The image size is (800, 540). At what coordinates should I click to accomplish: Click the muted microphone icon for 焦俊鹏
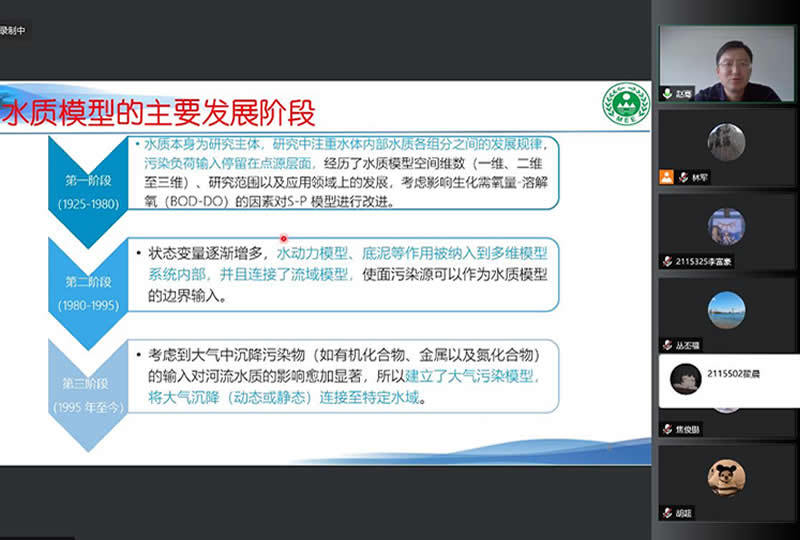coord(667,429)
